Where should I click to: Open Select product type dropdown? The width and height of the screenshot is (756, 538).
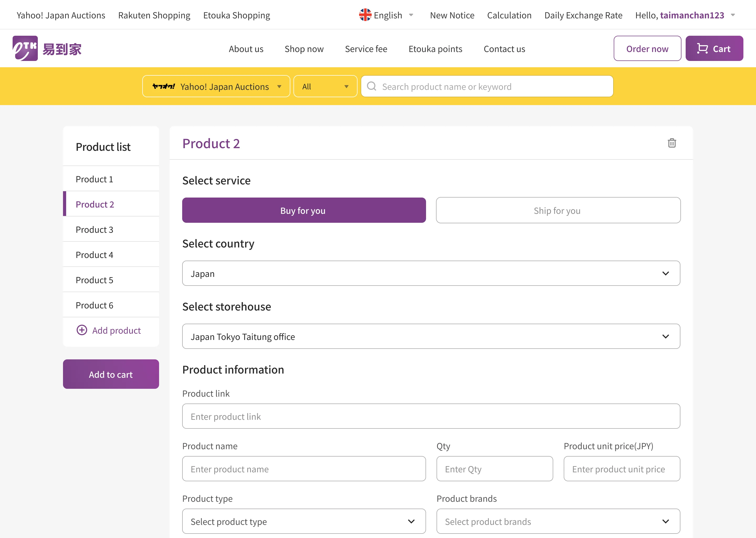tap(303, 521)
